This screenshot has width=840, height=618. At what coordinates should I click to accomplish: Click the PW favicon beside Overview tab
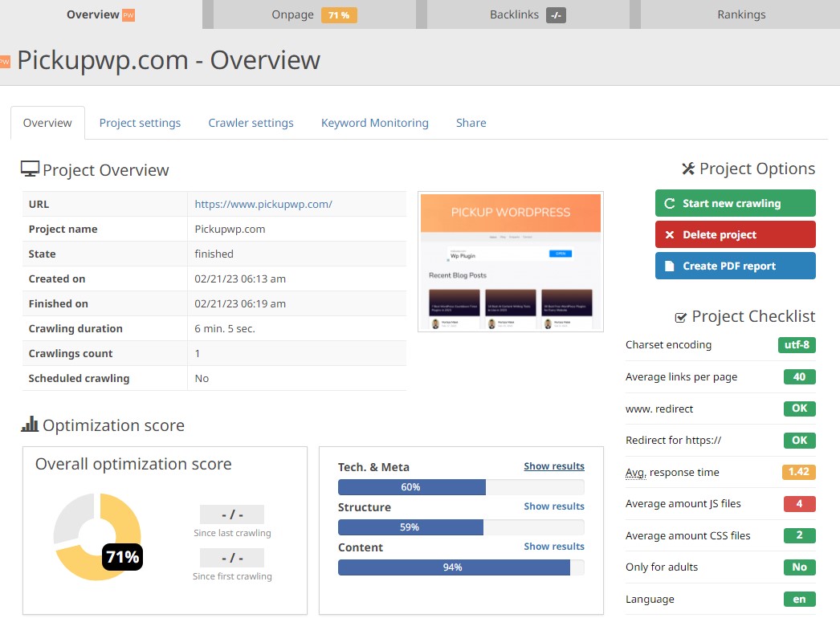click(x=128, y=15)
